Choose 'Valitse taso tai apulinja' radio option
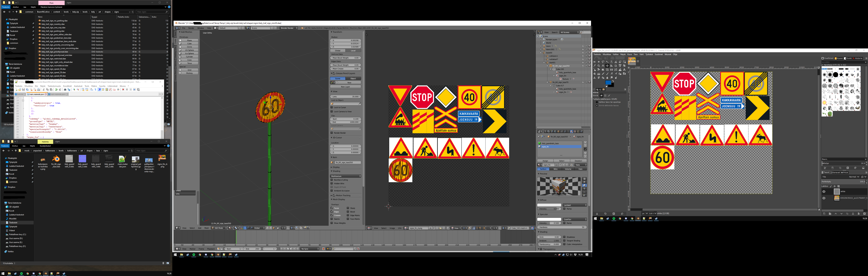The image size is (868, 276). click(597, 102)
